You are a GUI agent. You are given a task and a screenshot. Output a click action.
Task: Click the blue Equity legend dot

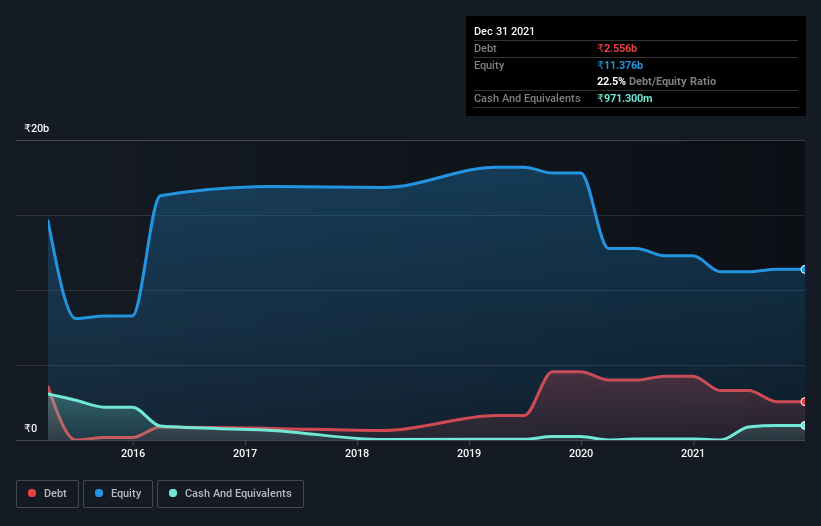point(99,493)
